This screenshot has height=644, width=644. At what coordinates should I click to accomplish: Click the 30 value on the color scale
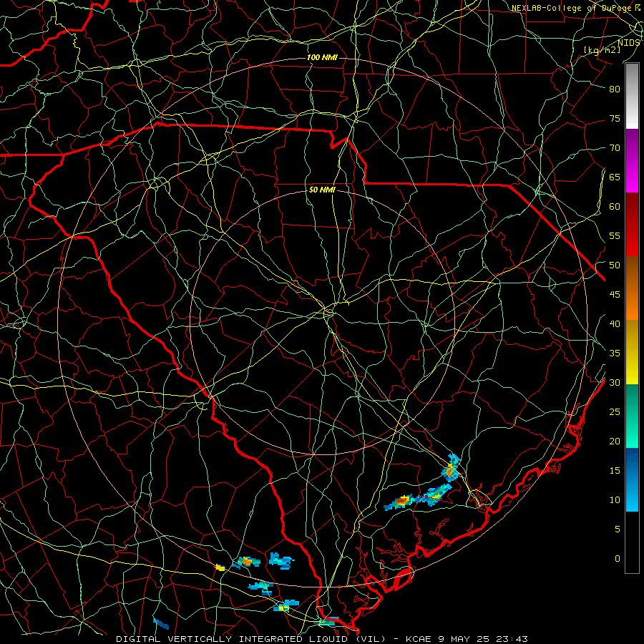pyautogui.click(x=615, y=383)
